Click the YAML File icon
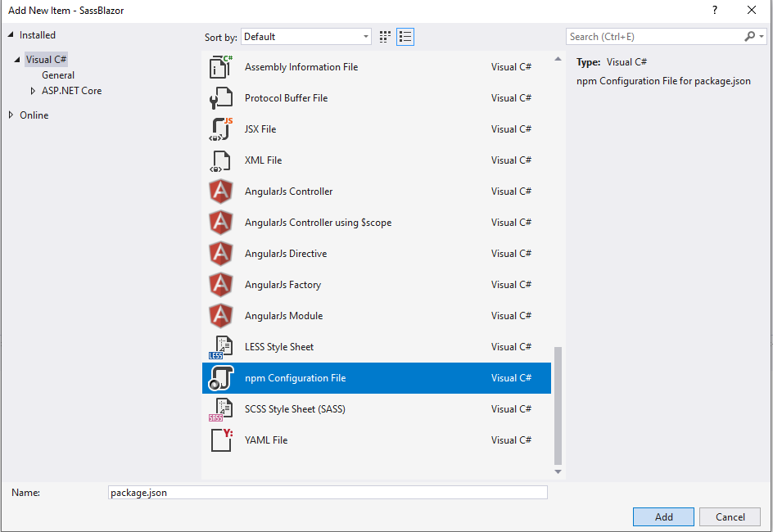Viewport: 773px width, 532px height. (x=220, y=440)
